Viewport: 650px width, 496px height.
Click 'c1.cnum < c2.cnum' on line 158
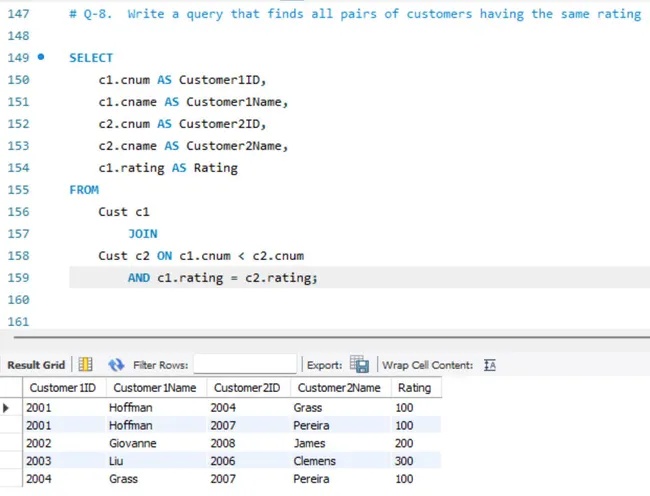pos(241,256)
